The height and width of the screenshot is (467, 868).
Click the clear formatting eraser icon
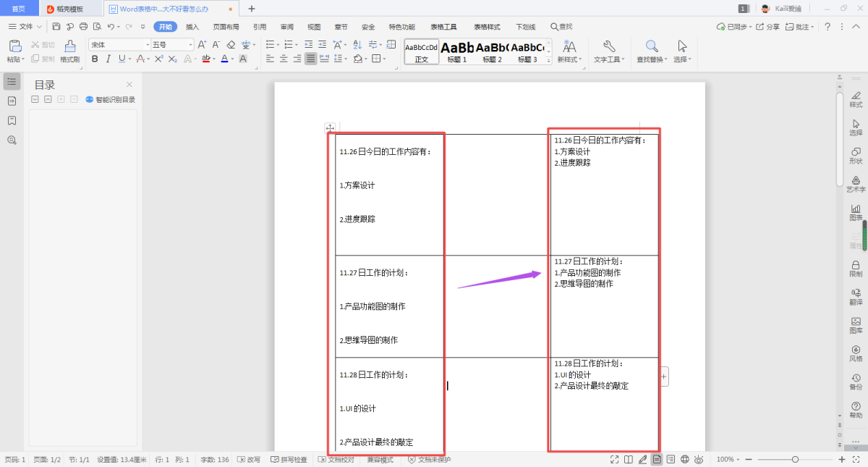pyautogui.click(x=231, y=45)
